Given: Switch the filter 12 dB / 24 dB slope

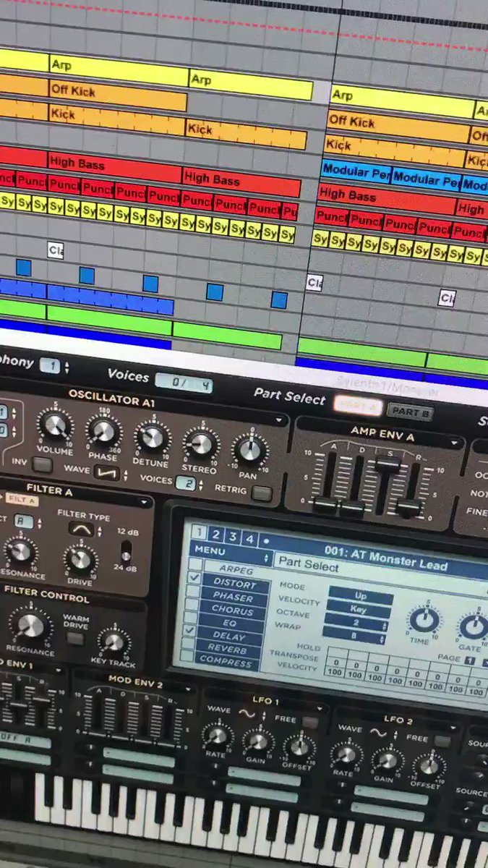Looking at the screenshot, I should [124, 553].
